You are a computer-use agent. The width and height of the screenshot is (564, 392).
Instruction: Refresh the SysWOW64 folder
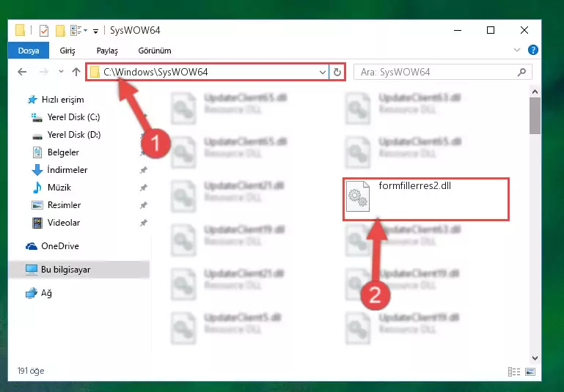(x=337, y=73)
